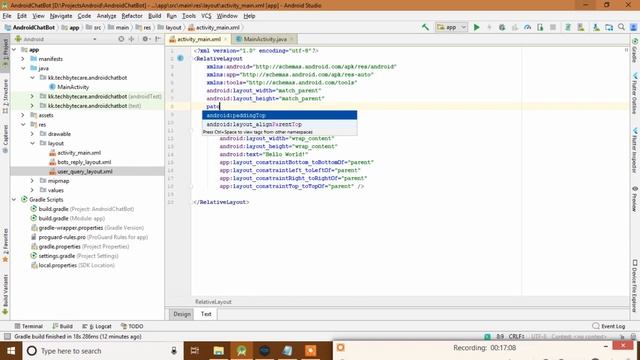The width and height of the screenshot is (640, 360).
Task: Click the Debug app bug icon
Action: (502, 27)
